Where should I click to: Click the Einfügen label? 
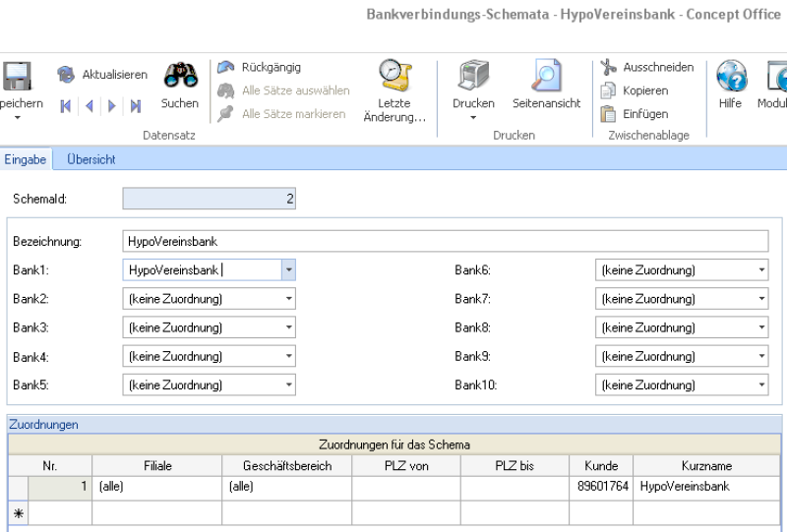(645, 114)
